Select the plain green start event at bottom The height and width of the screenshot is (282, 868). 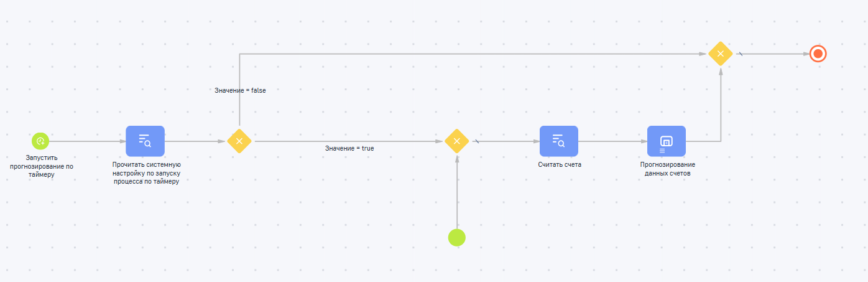coord(457,237)
